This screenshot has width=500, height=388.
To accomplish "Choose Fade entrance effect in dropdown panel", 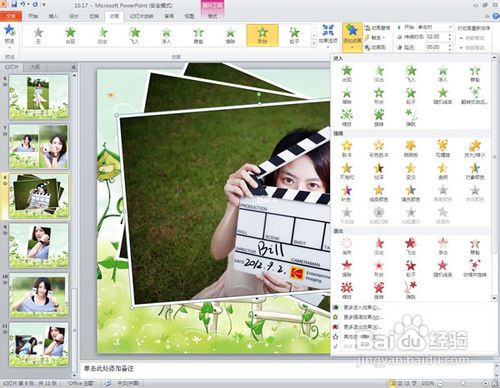I will (379, 74).
